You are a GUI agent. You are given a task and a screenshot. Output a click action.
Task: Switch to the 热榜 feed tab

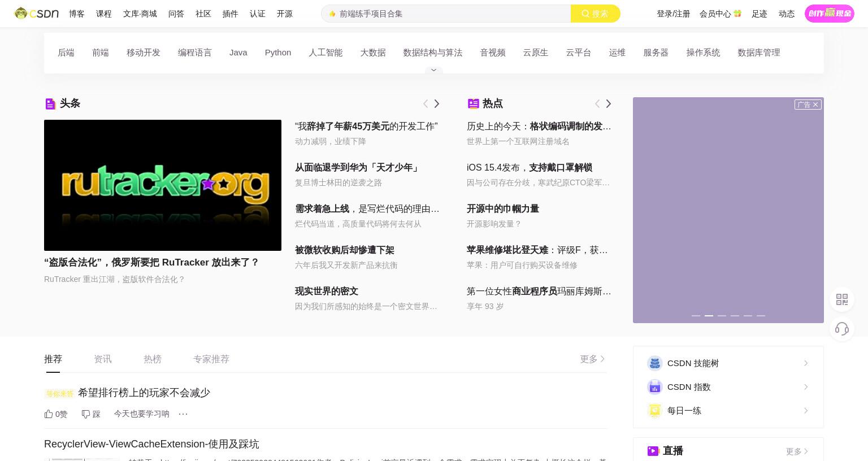(153, 359)
